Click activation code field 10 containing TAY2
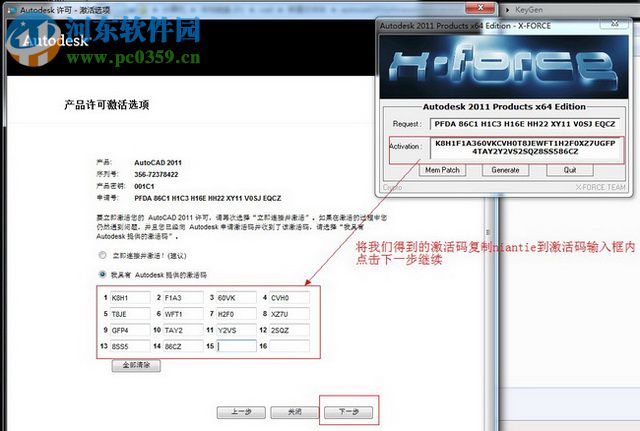640x431 pixels. coord(183,330)
